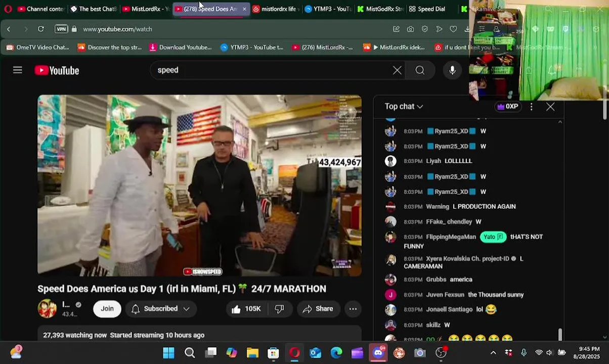Close the live chat panel
The height and width of the screenshot is (364, 609).
tap(550, 107)
